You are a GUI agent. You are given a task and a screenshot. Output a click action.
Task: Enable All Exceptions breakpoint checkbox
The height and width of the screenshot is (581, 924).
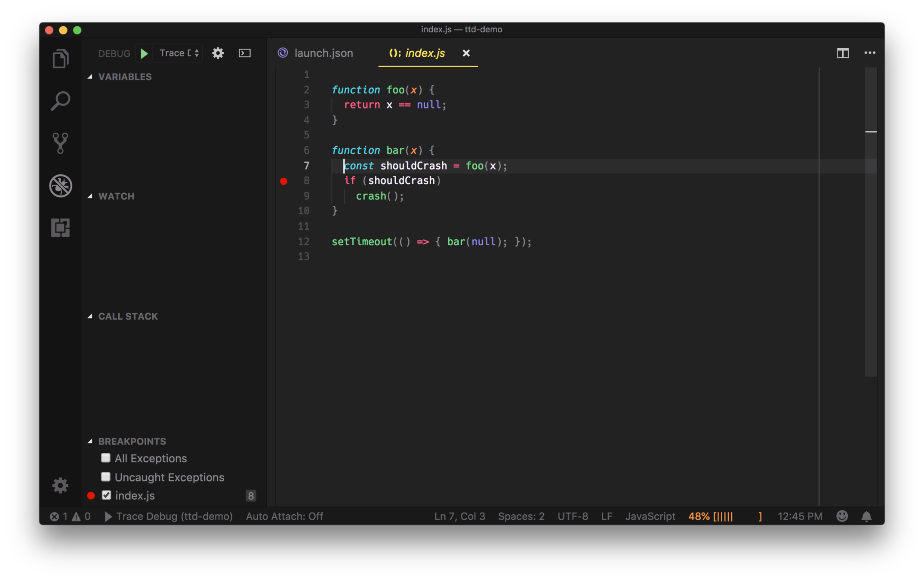(x=106, y=458)
